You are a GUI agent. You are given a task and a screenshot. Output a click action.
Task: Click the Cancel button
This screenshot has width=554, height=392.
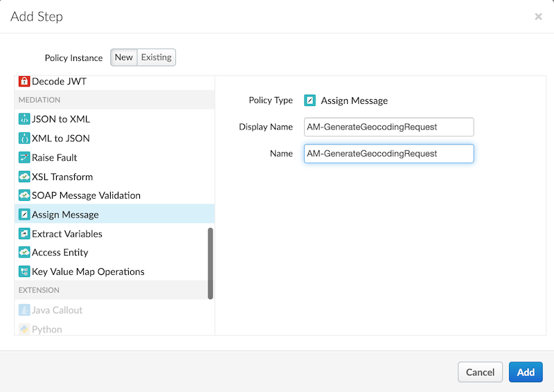[480, 372]
